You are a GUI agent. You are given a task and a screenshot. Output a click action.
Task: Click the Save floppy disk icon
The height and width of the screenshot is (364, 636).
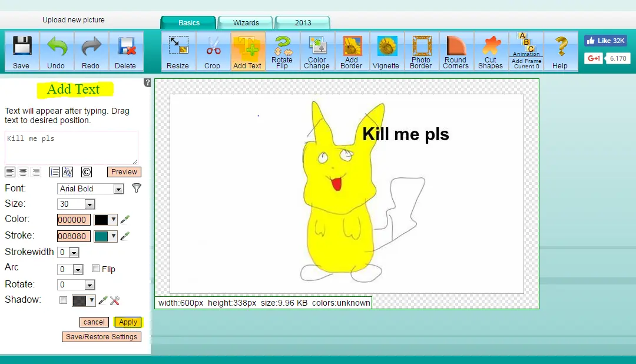coord(22,46)
